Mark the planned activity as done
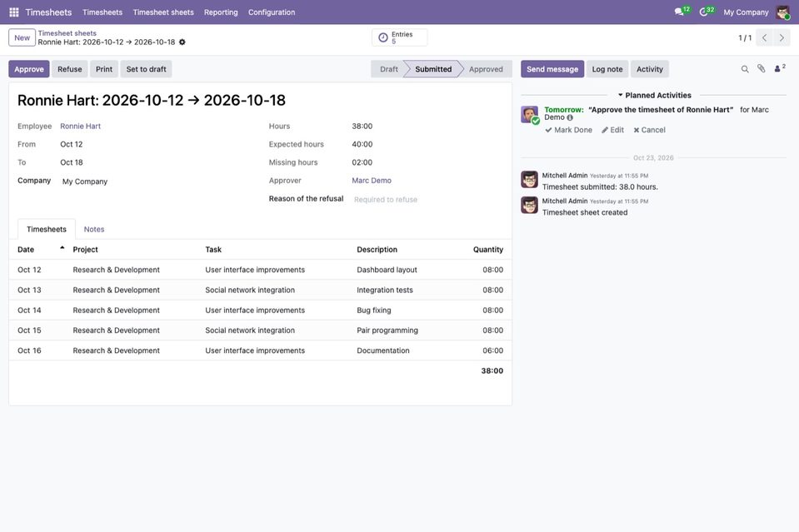The width and height of the screenshot is (799, 532). pyautogui.click(x=569, y=130)
